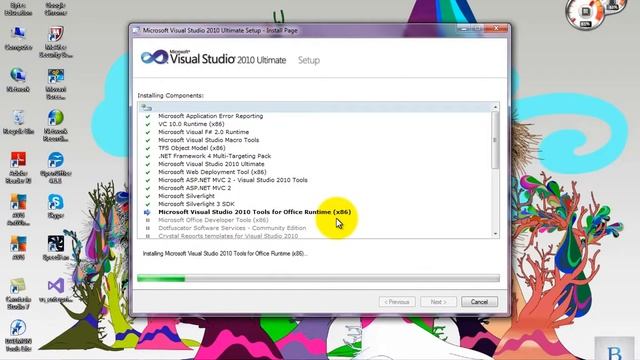The image size is (640, 360).
Task: Click the grayed Previous button
Action: 397,302
